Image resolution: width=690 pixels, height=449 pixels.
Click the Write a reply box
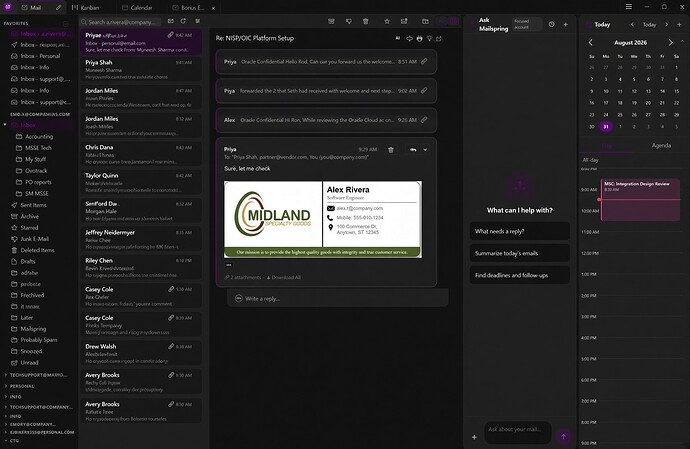point(338,298)
